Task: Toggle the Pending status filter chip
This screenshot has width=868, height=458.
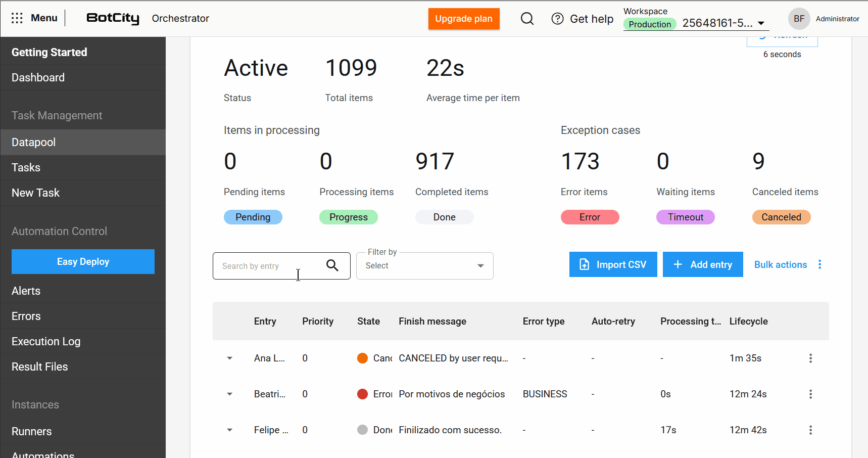Action: click(x=253, y=217)
